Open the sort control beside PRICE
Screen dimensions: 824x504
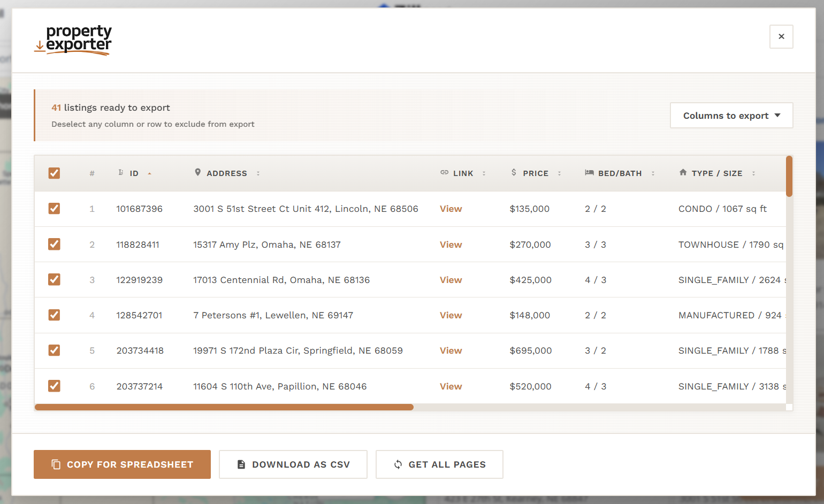click(559, 173)
